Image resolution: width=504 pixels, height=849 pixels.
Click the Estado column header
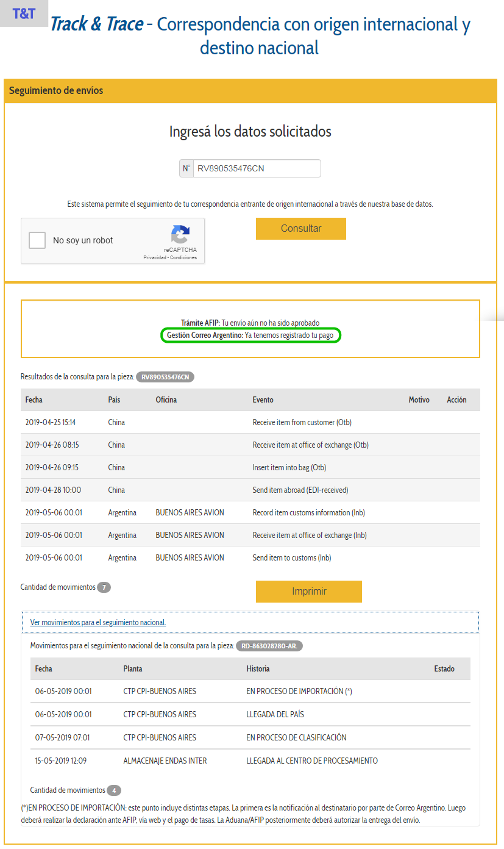pos(444,669)
